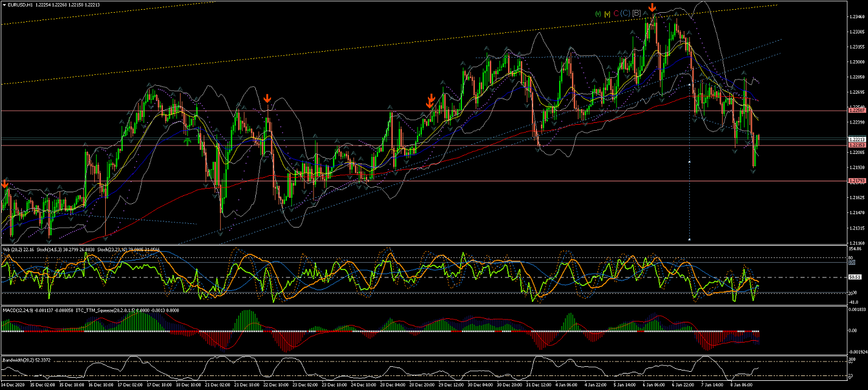Click the 1.22085 price scale value
The image size is (868, 390).
pyautogui.click(x=857, y=152)
